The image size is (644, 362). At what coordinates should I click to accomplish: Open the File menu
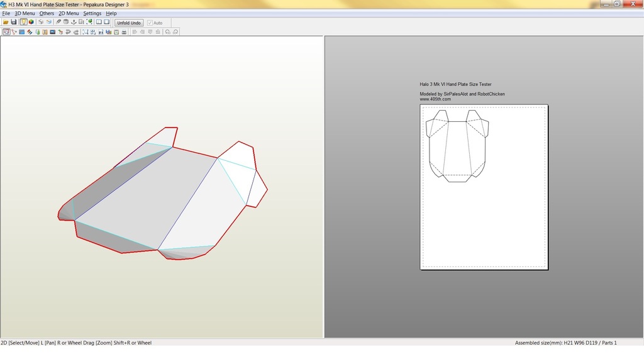tap(6, 13)
